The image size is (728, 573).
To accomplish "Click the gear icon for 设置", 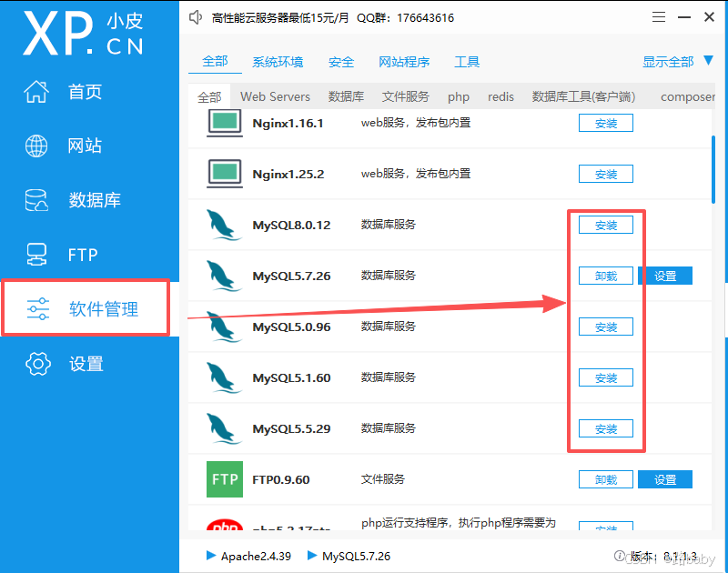I will pos(38,363).
